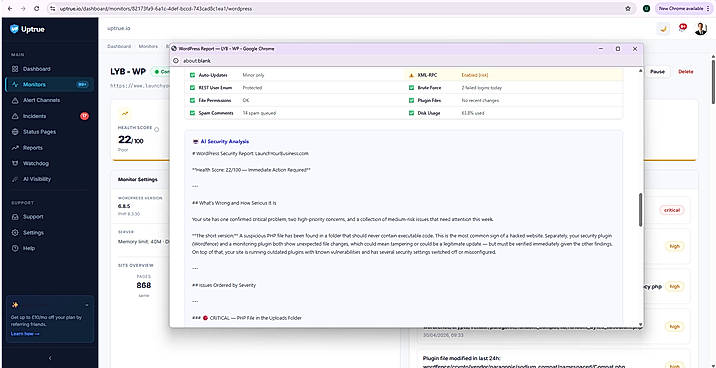This screenshot has height=368, width=716.
Task: Toggle dark mode moon icon
Action: (x=663, y=29)
